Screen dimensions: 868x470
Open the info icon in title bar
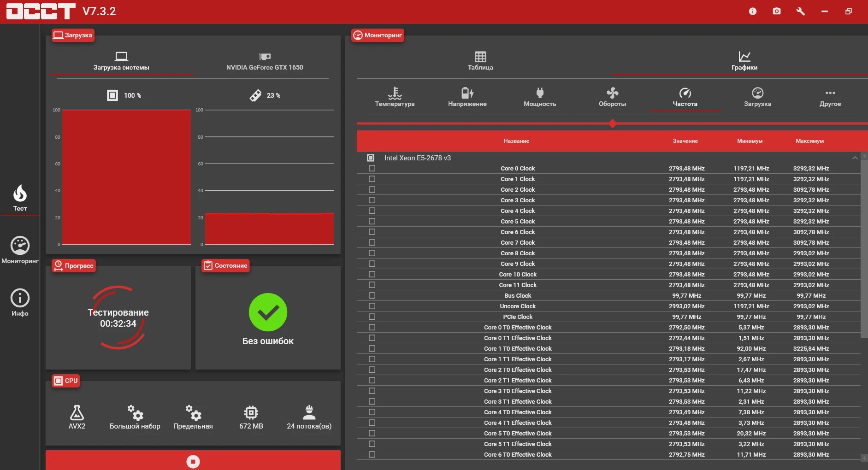pyautogui.click(x=753, y=11)
